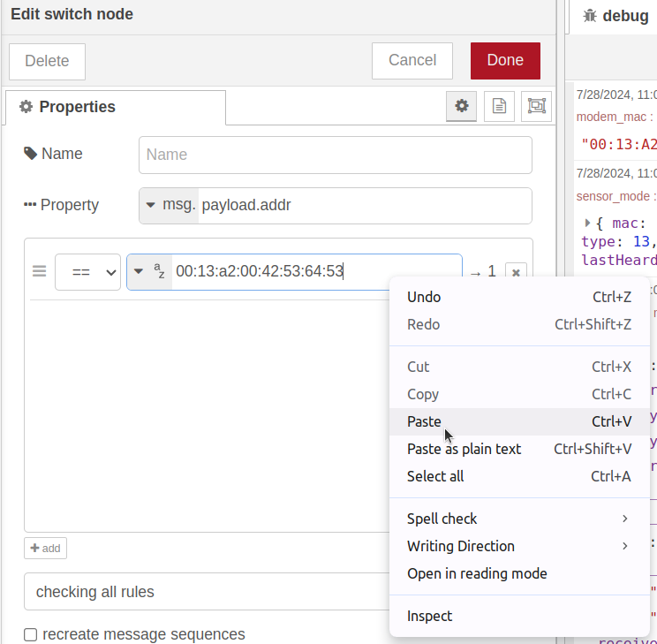The width and height of the screenshot is (657, 644).
Task: Expand the { mac: object in debug
Action: click(x=587, y=223)
